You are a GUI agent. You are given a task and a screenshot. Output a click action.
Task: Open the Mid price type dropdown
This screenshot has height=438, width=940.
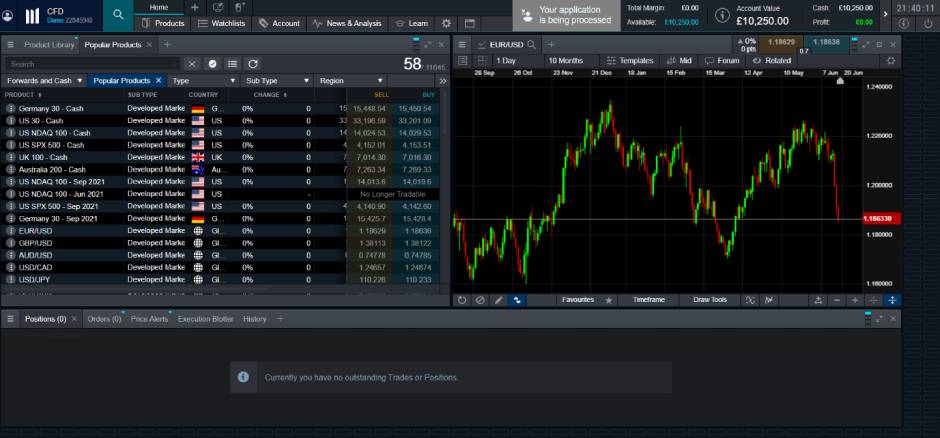pyautogui.click(x=680, y=61)
